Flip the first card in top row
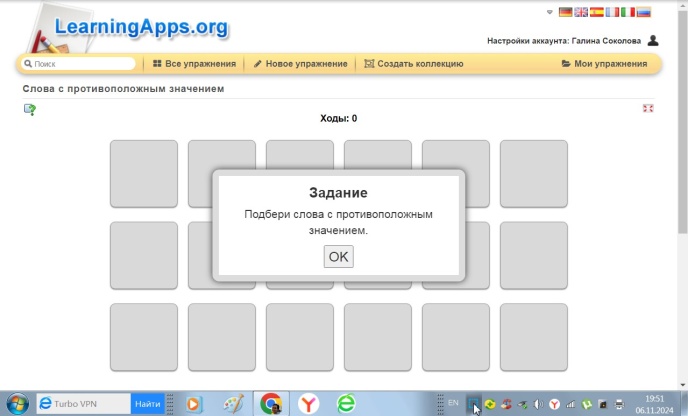This screenshot has height=416, width=688. [x=144, y=173]
